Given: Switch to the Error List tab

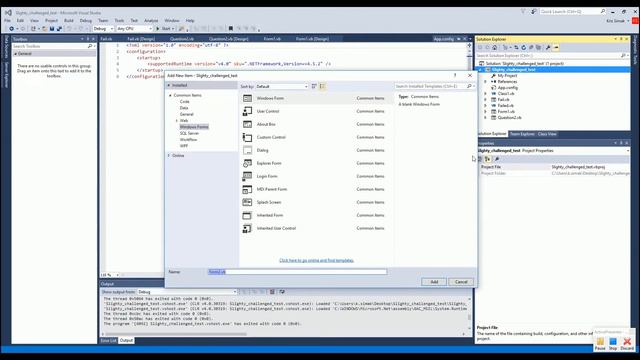Looking at the screenshot, I should (109, 340).
